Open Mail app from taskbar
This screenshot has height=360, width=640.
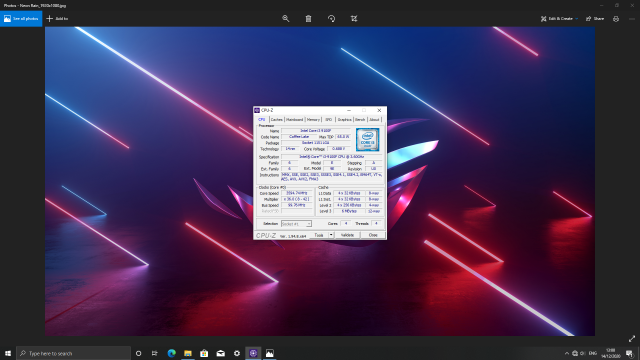tap(220, 353)
